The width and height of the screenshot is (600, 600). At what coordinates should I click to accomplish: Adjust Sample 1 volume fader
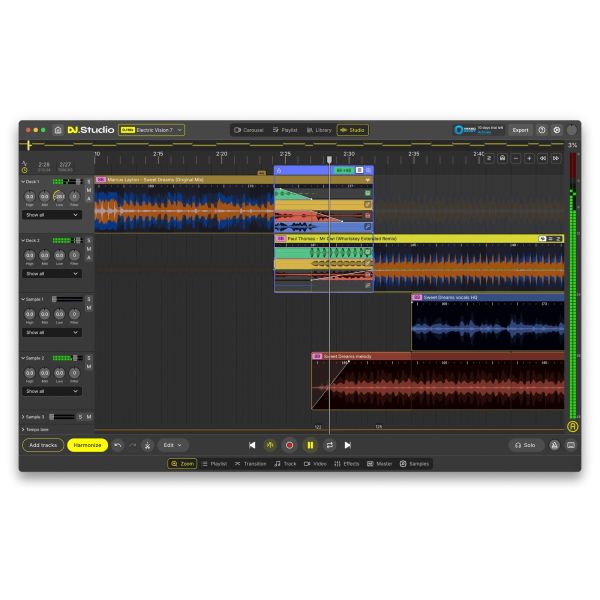click(54, 299)
